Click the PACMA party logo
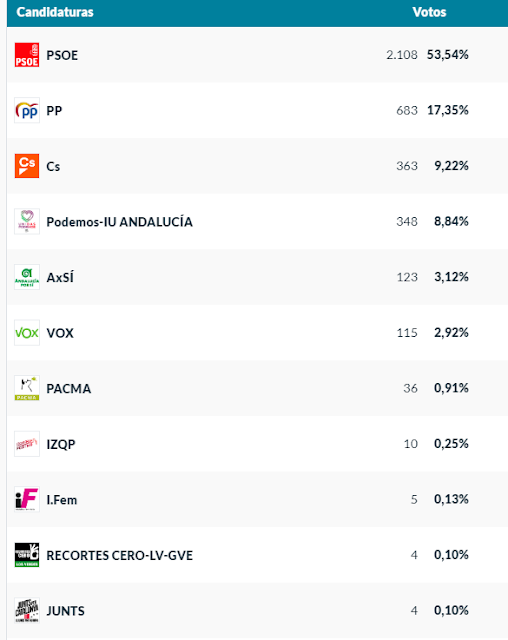Viewport: 508px width, 640px height. (x=27, y=388)
